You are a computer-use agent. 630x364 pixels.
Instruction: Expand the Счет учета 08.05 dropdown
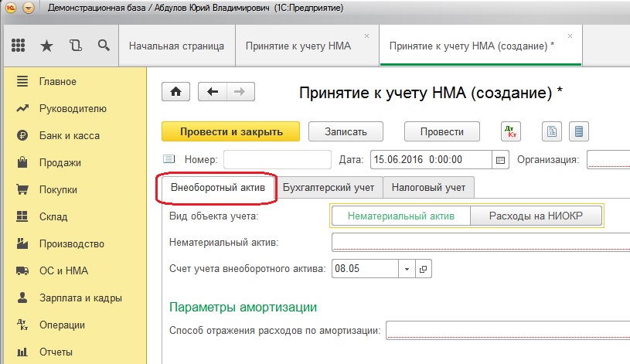(x=407, y=269)
